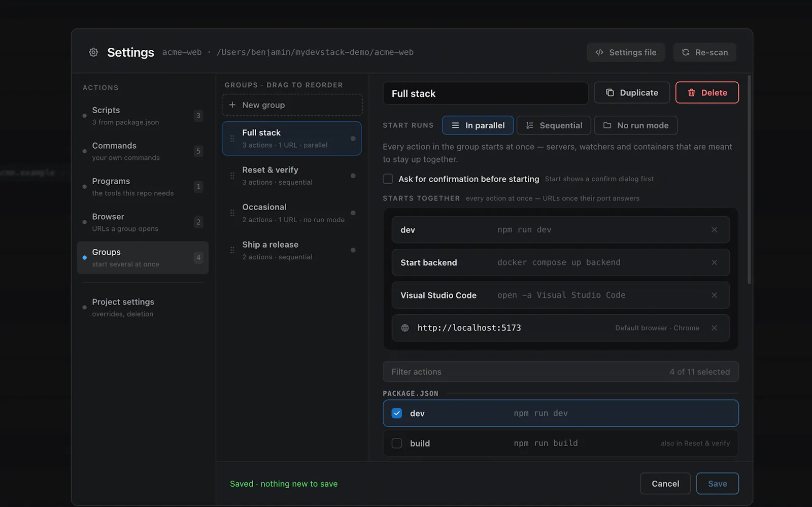Delete the Full stack group
Screen dimensions: 812x507
tap(707, 93)
